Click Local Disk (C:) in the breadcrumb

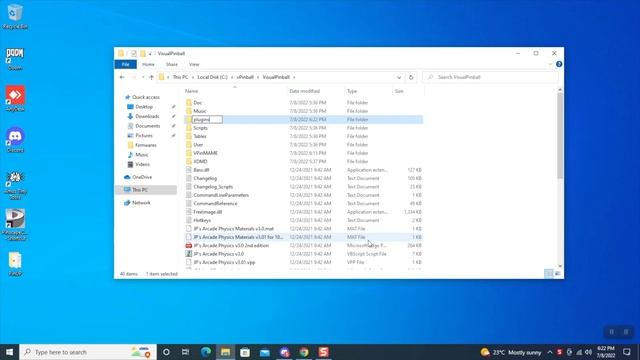point(212,77)
